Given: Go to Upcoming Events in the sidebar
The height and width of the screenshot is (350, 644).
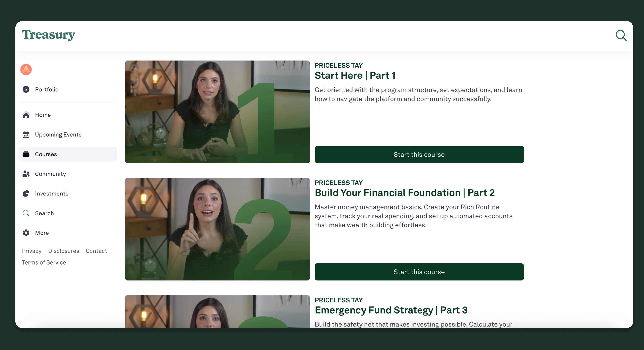Looking at the screenshot, I should click(x=68, y=135).
